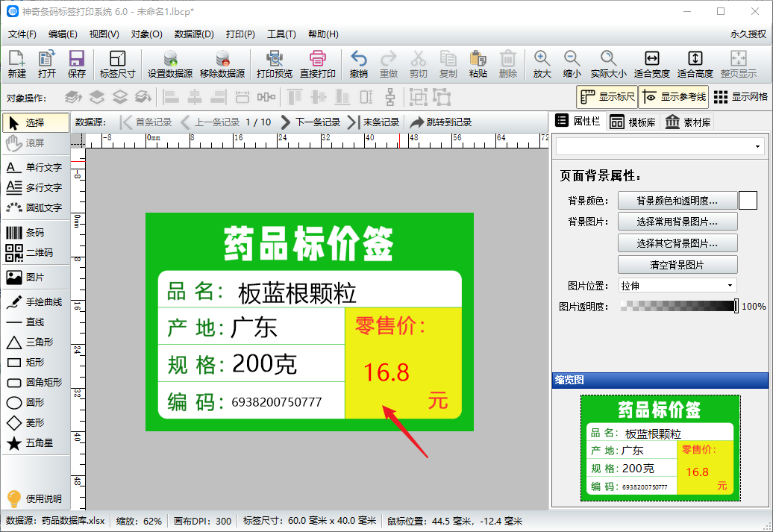This screenshot has width=773, height=532.
Task: Open 打印预览 print preview
Action: [274, 64]
